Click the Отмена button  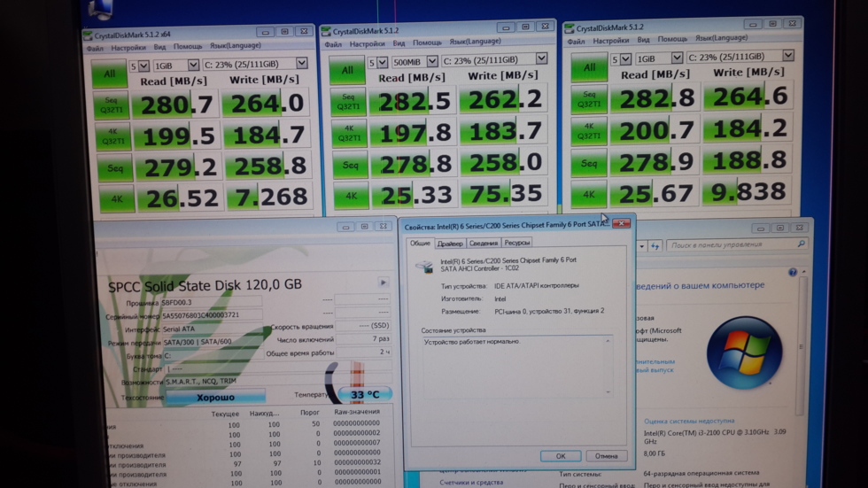point(606,456)
